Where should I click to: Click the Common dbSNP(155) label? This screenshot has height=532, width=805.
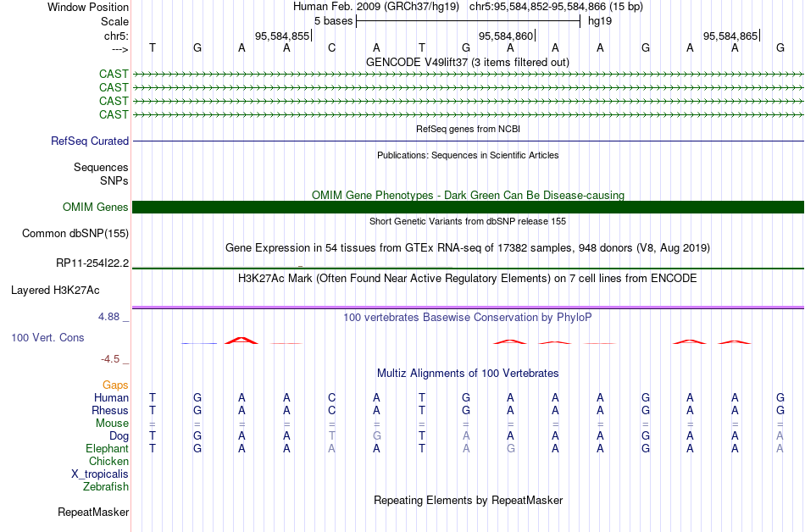(x=75, y=234)
